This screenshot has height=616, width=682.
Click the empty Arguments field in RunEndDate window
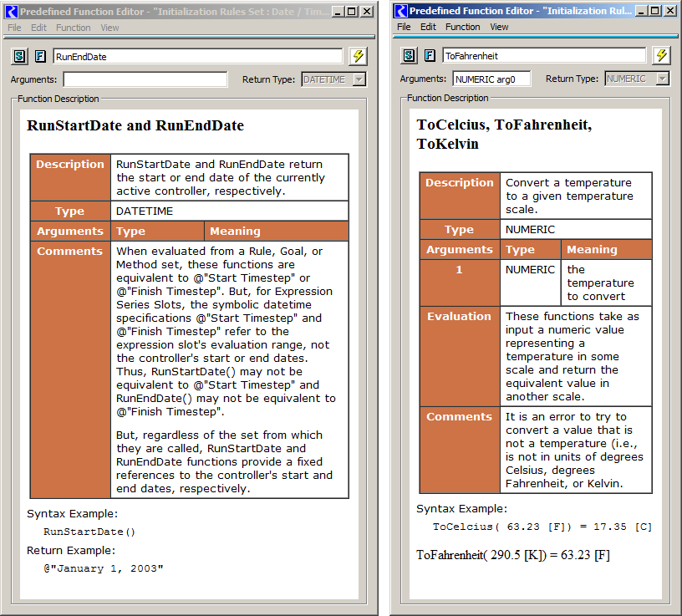[145, 79]
